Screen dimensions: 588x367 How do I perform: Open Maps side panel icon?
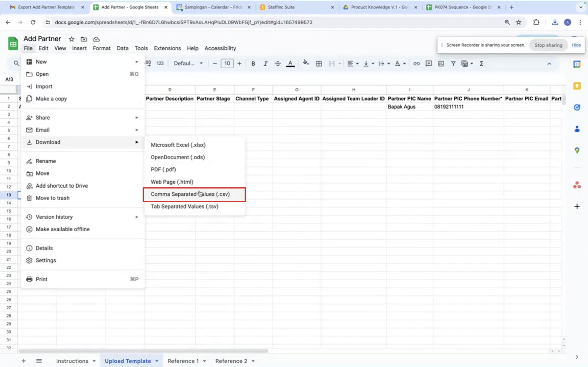(577, 150)
